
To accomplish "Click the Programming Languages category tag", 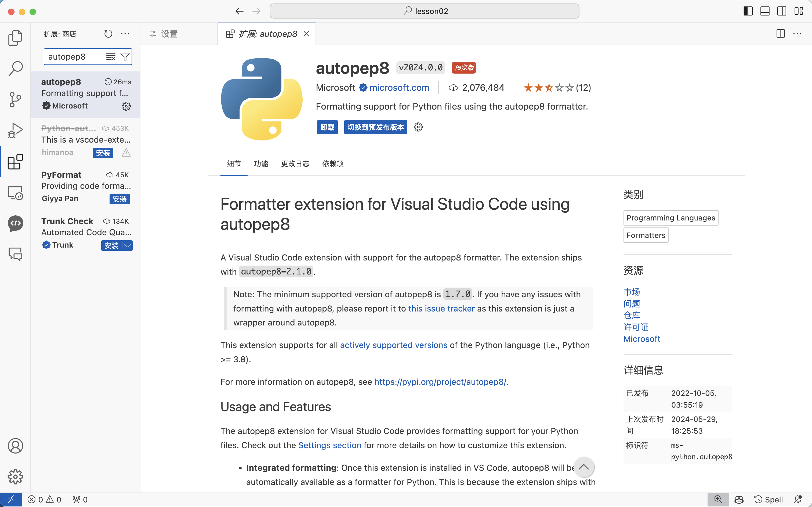I will [x=671, y=218].
